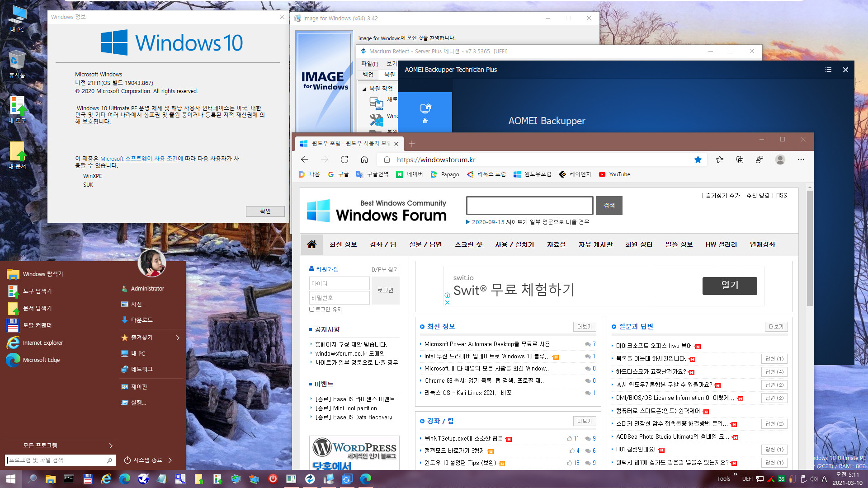Image resolution: width=868 pixels, height=488 pixels.
Task: Click 더보기 beside 최신 정보 section
Action: 585,327
